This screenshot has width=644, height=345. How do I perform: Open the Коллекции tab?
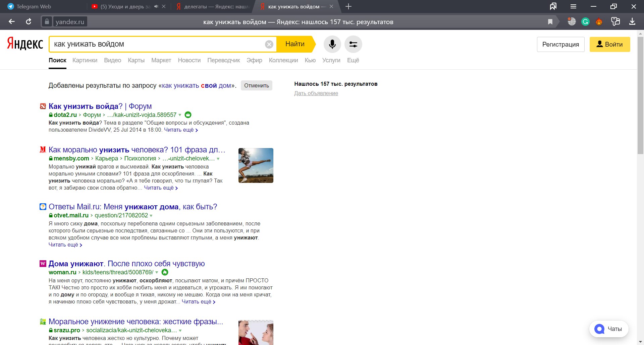pos(283,60)
